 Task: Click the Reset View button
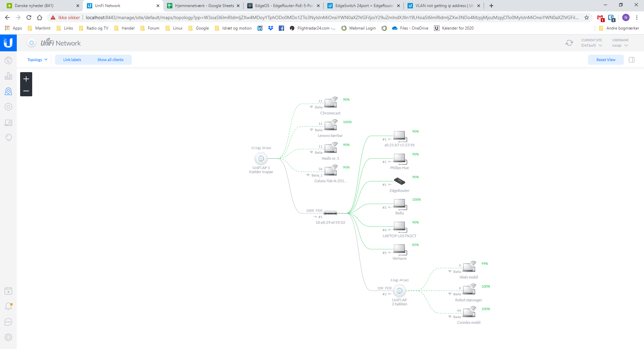(x=605, y=60)
